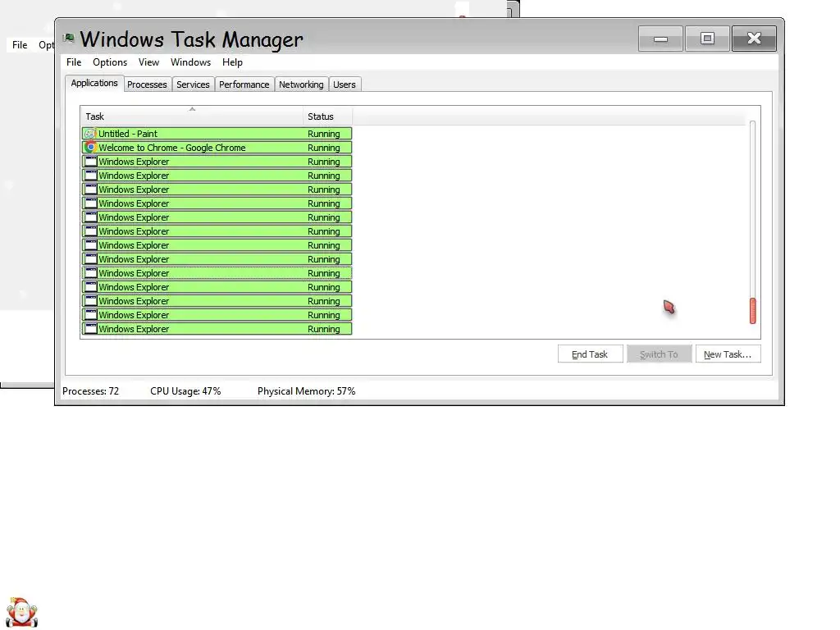Open the View menu
Screen dimensions: 840x630
tap(148, 62)
